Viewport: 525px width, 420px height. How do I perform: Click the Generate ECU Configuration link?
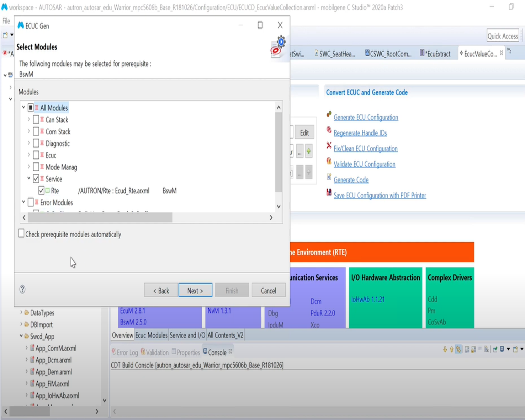(366, 117)
